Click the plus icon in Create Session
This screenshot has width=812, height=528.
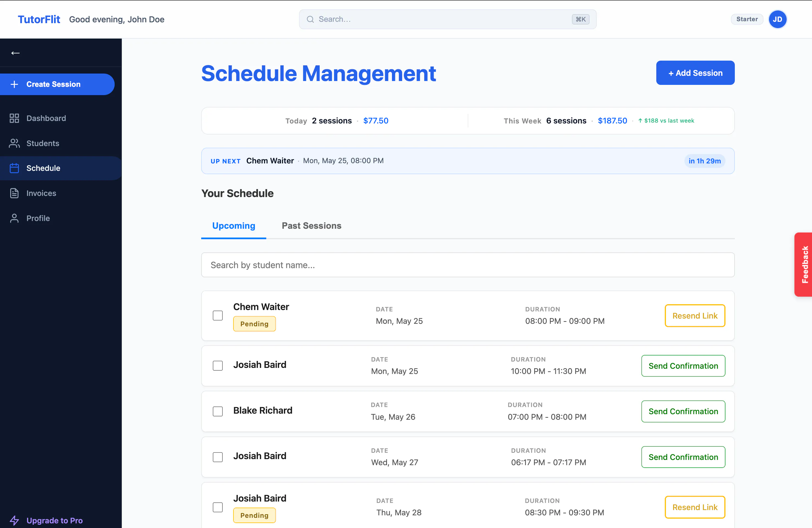pos(14,84)
